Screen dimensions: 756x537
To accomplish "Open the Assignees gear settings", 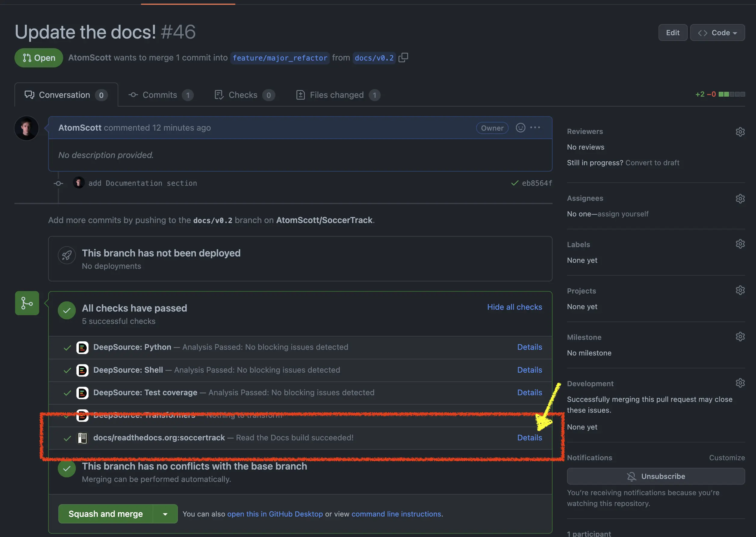I will pos(740,198).
